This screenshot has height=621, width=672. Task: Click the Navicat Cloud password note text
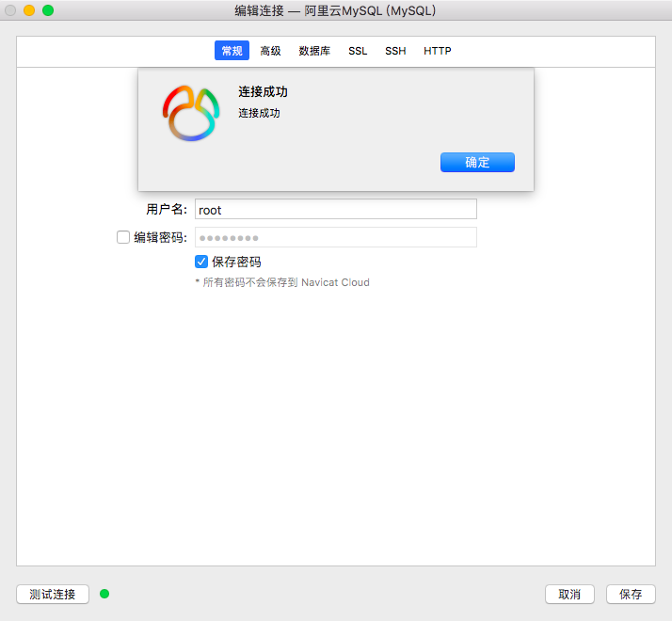point(282,282)
